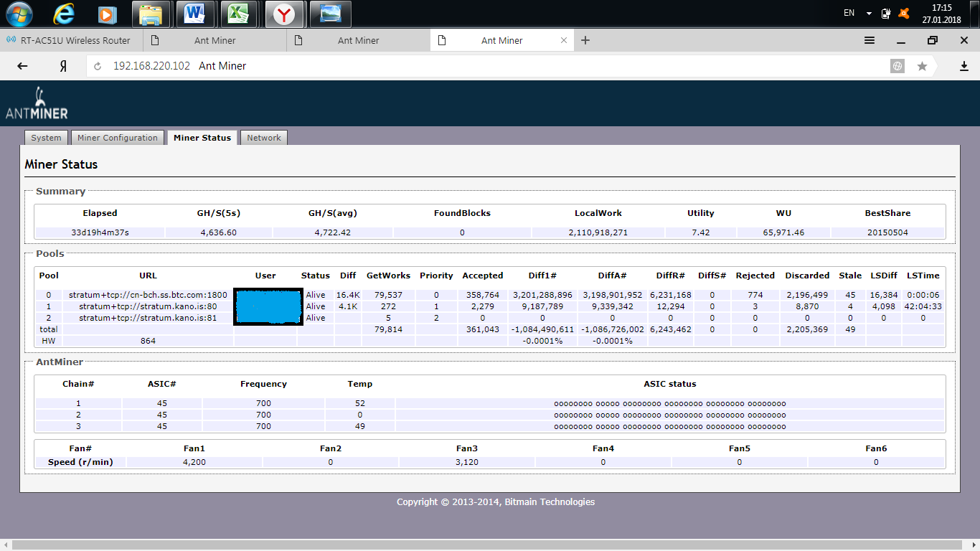Click Elapsed value 33d19h4m37s
Viewport: 980px width, 551px height.
[100, 232]
